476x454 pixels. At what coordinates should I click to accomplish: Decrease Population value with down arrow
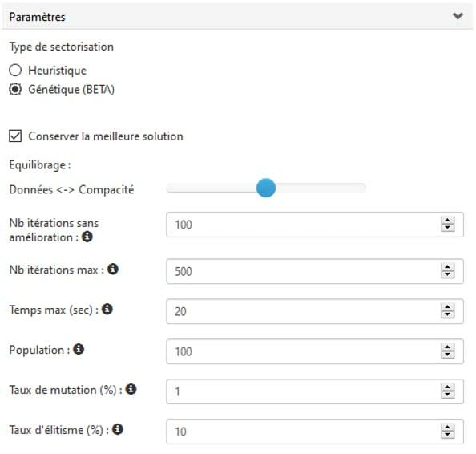pos(448,355)
